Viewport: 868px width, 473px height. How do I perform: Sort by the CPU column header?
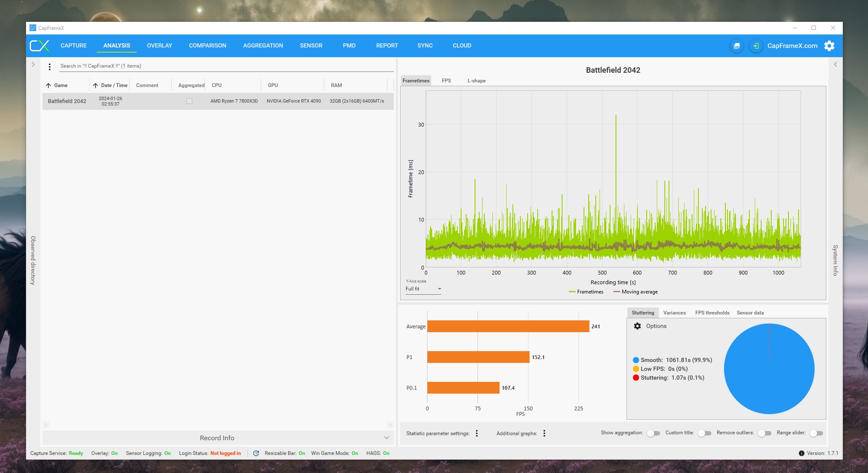pos(217,85)
